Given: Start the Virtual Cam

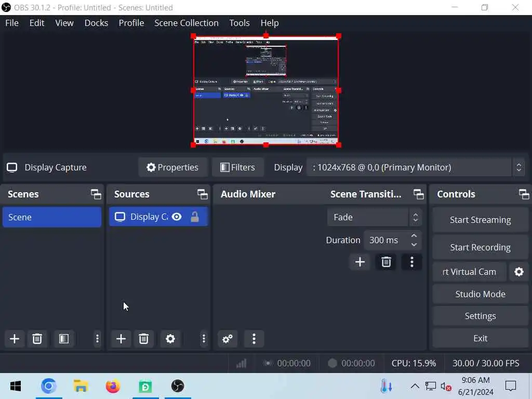Looking at the screenshot, I should tap(469, 272).
